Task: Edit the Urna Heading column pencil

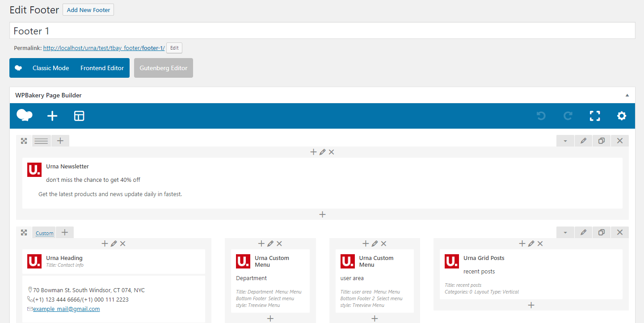Action: point(114,243)
